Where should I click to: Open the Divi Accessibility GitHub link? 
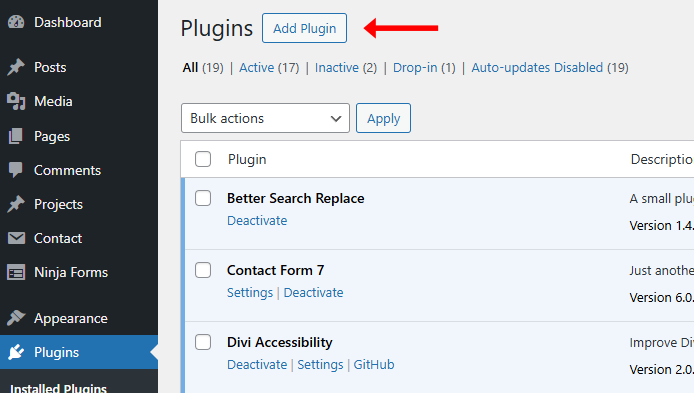374,365
